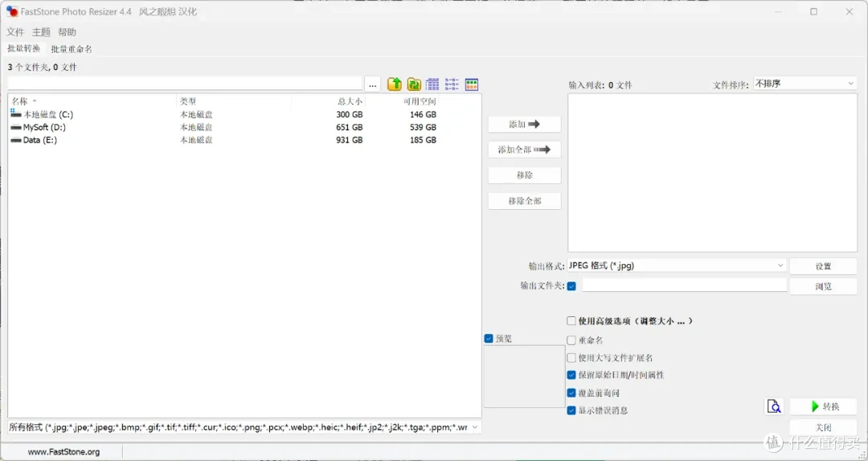868x461 pixels.
Task: Click the ... browse path button
Action: point(373,84)
